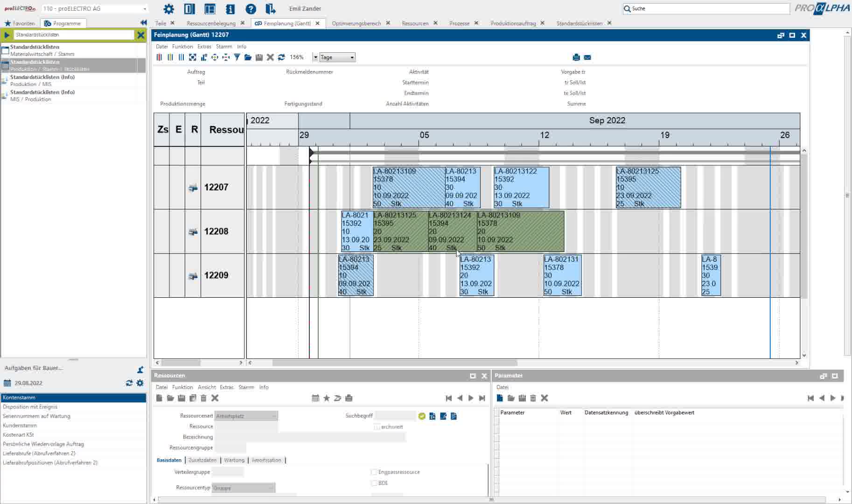Screen dimensions: 852x504
Task: Open the Tage time unit dropdown
Action: coord(337,57)
